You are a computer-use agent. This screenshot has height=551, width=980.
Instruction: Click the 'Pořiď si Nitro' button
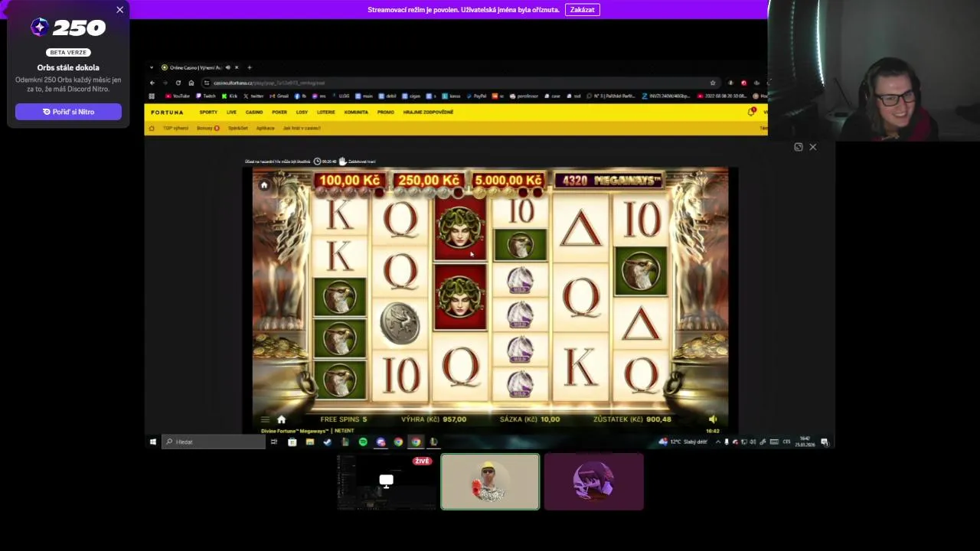click(68, 112)
